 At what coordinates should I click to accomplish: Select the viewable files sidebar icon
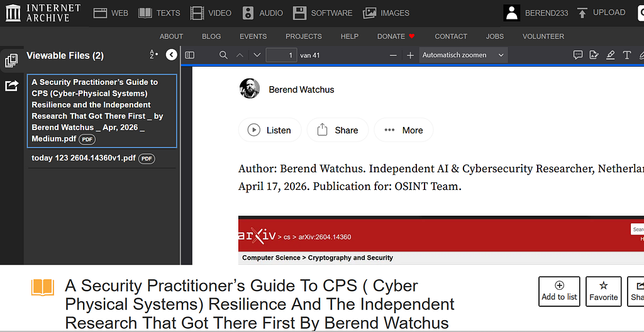click(x=11, y=61)
